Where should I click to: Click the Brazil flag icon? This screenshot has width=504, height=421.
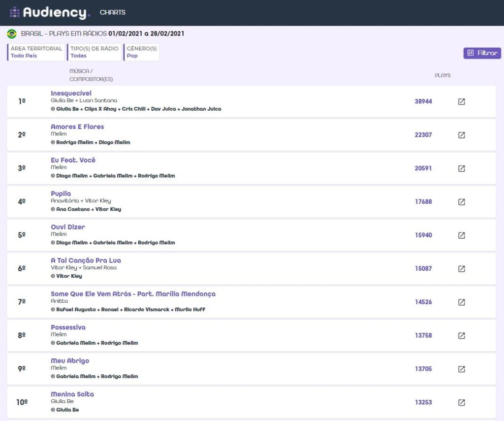(x=12, y=34)
